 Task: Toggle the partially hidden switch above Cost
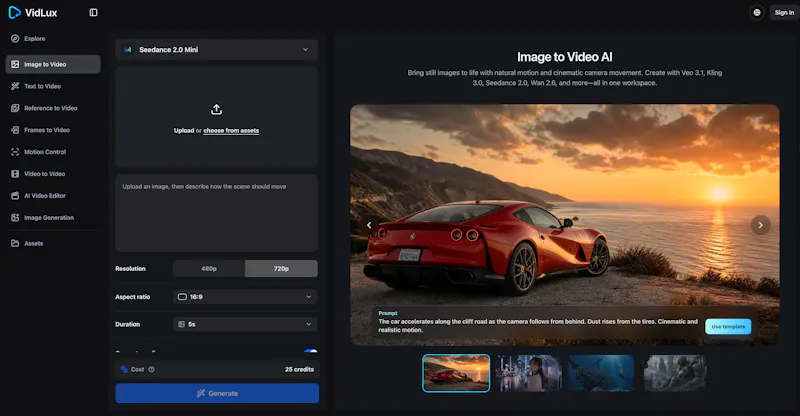(310, 351)
